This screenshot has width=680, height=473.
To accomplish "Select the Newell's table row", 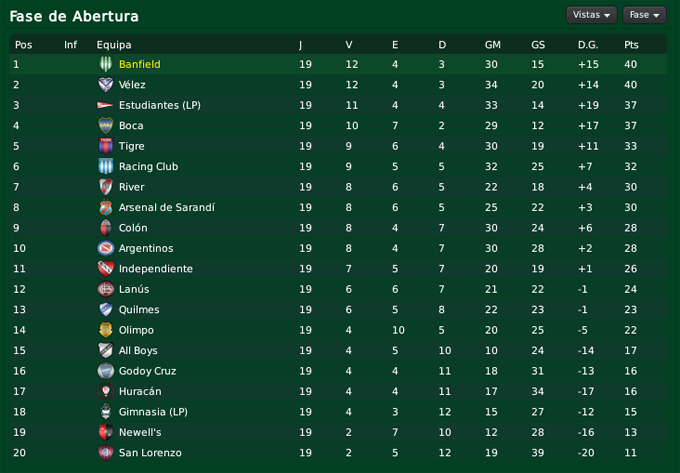I will pyautogui.click(x=340, y=432).
